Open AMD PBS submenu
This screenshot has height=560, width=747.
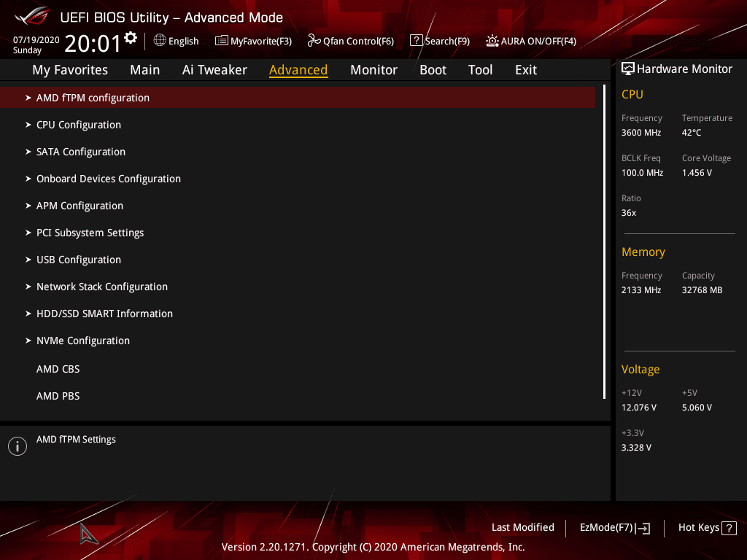point(58,396)
